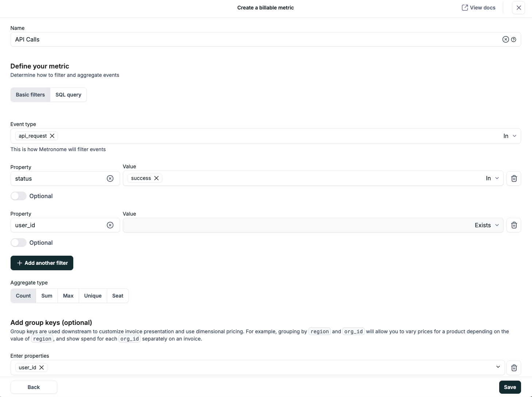Viewport: 532px width, 397px height.
Task: Enable Optional on the status filter
Action: click(18, 196)
